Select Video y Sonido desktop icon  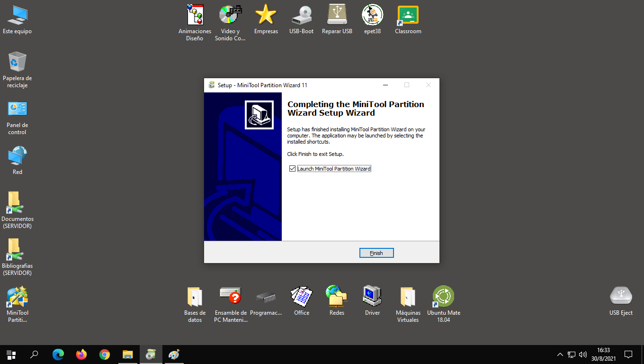tap(230, 23)
